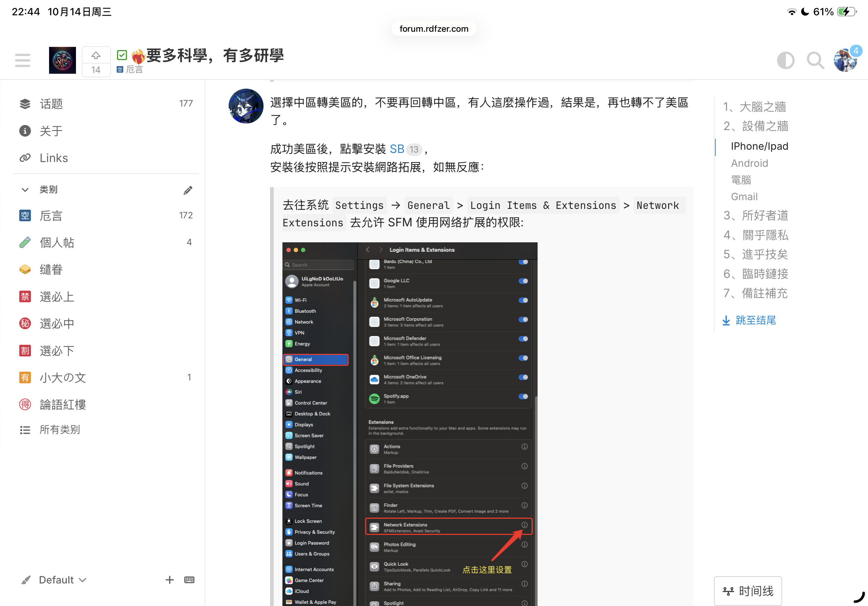Select the IPhone/Ipad outline entry

point(760,146)
